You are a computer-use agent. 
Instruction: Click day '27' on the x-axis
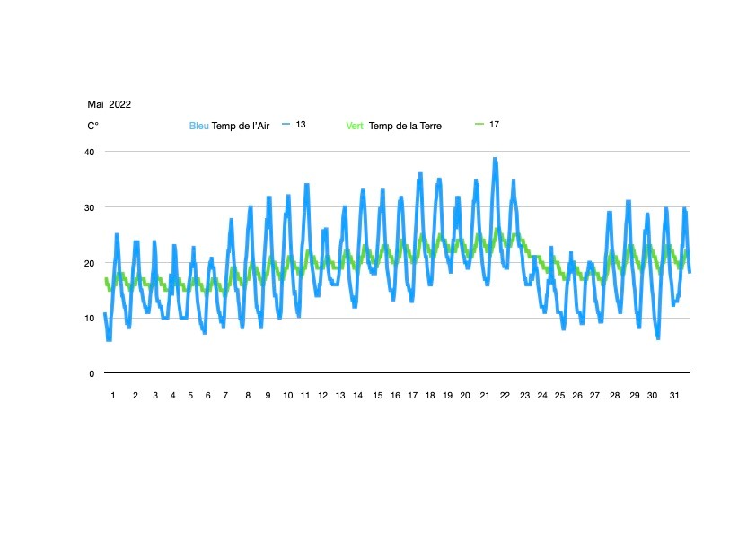[594, 395]
